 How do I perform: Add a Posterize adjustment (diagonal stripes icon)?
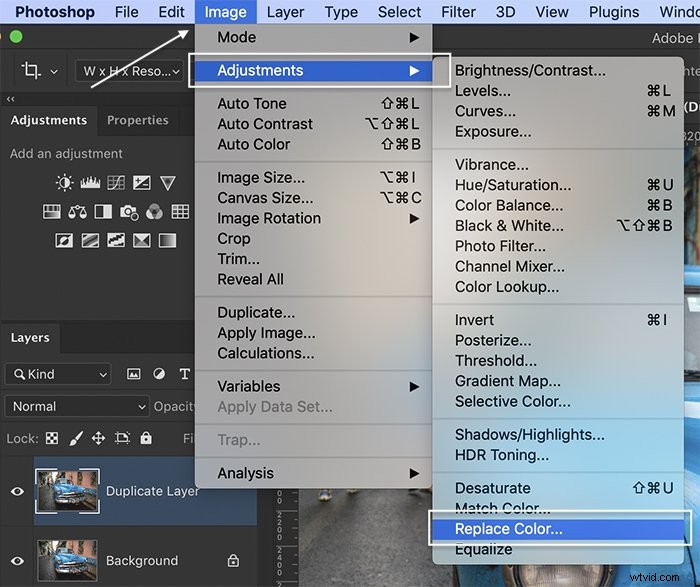[x=90, y=241]
